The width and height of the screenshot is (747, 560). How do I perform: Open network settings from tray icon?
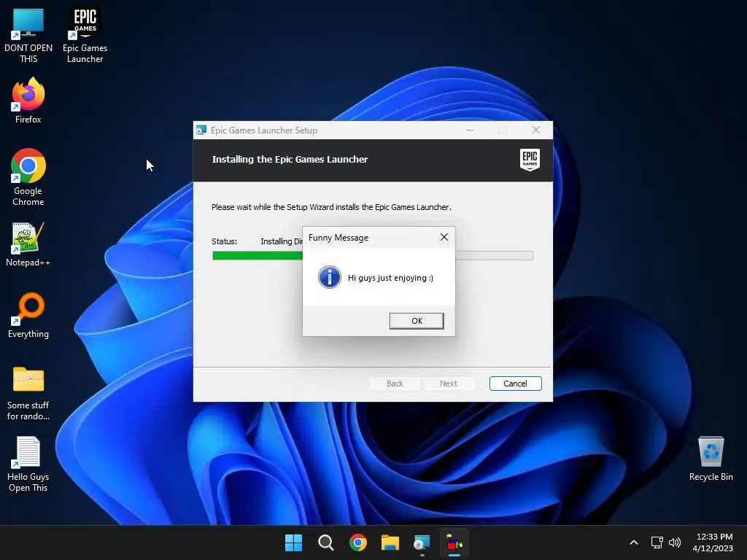(657, 542)
